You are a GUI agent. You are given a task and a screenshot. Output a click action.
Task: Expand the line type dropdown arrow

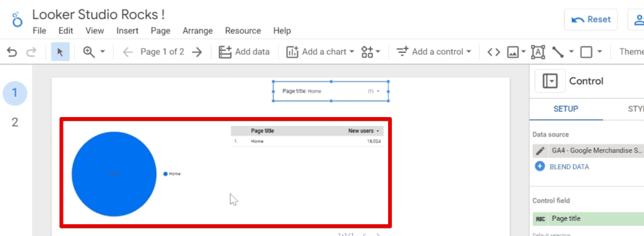pos(571,52)
